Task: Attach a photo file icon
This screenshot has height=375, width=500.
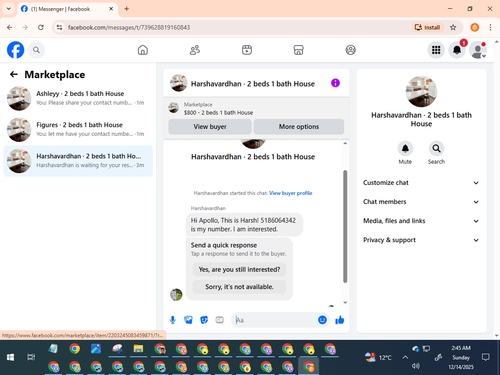Action: tap(188, 320)
